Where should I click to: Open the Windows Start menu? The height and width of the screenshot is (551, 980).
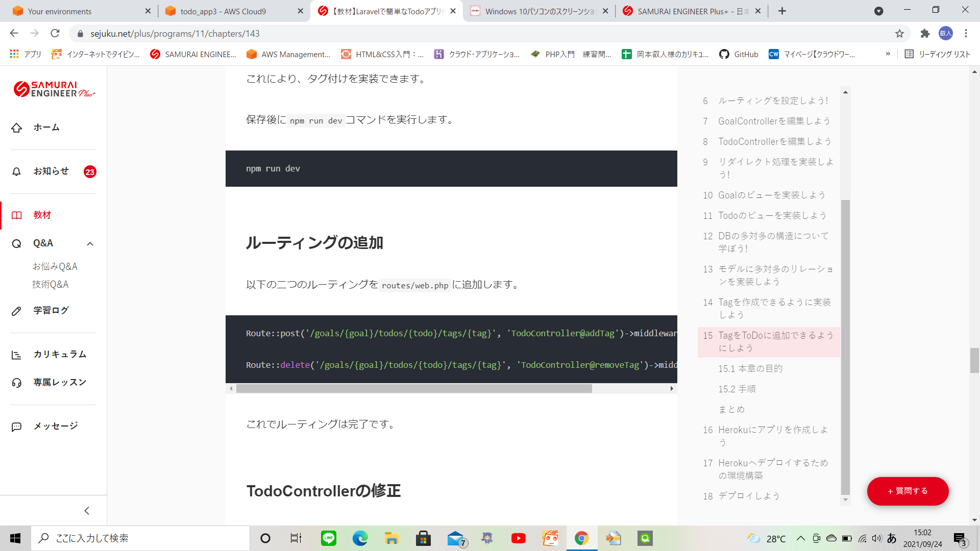pyautogui.click(x=15, y=538)
